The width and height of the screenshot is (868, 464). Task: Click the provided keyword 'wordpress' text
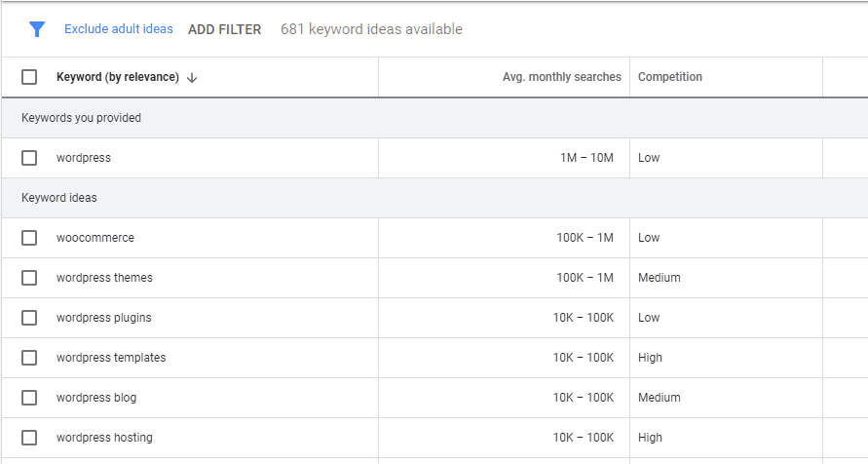pyautogui.click(x=84, y=158)
